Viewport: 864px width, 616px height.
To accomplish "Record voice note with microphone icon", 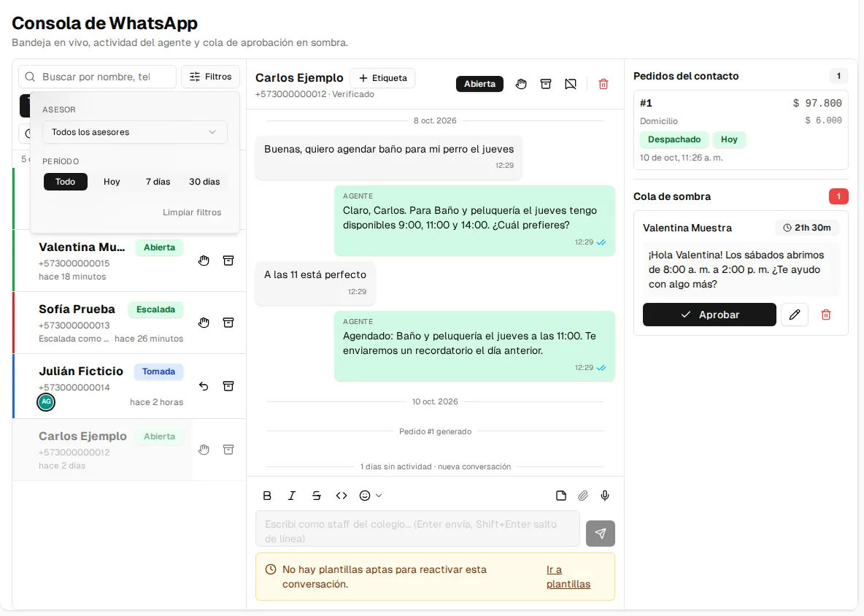I will point(605,496).
